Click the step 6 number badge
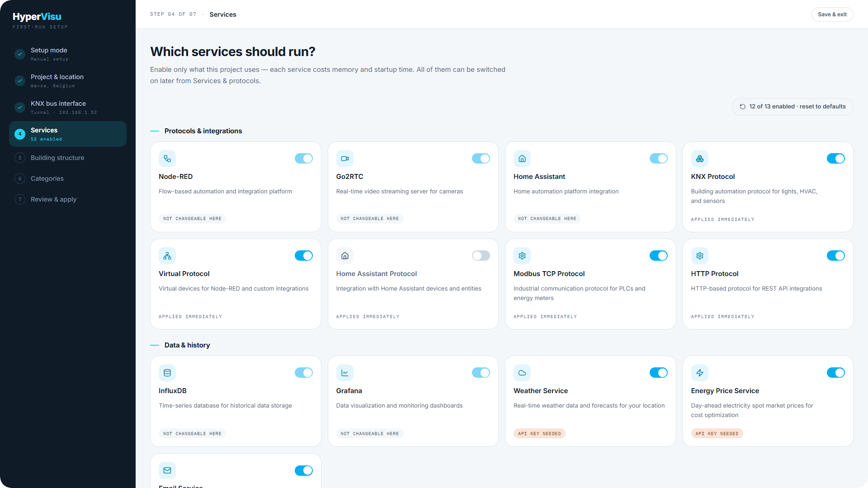 point(20,178)
